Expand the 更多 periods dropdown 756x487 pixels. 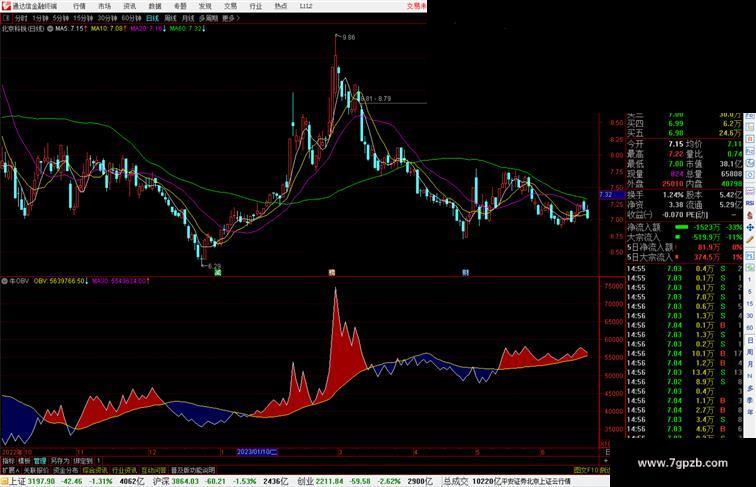[x=230, y=18]
